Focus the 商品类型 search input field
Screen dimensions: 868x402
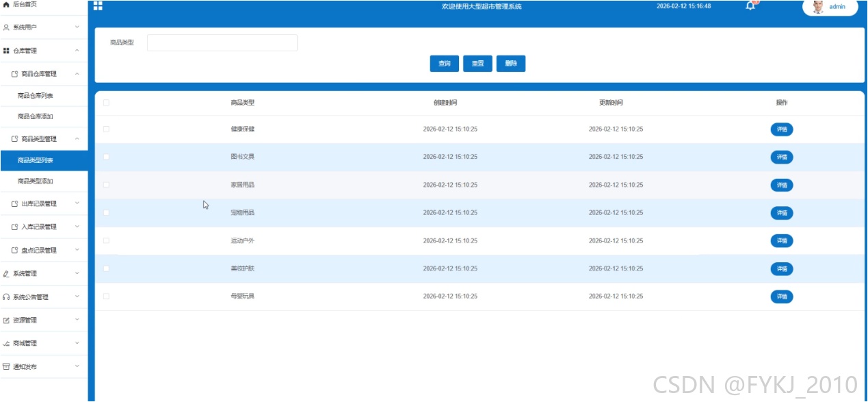(x=222, y=42)
